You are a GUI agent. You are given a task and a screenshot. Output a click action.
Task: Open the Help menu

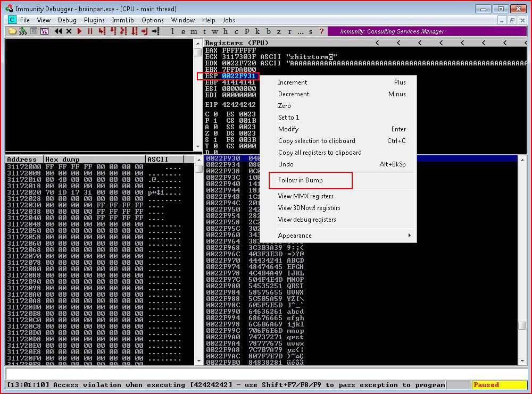tap(209, 20)
